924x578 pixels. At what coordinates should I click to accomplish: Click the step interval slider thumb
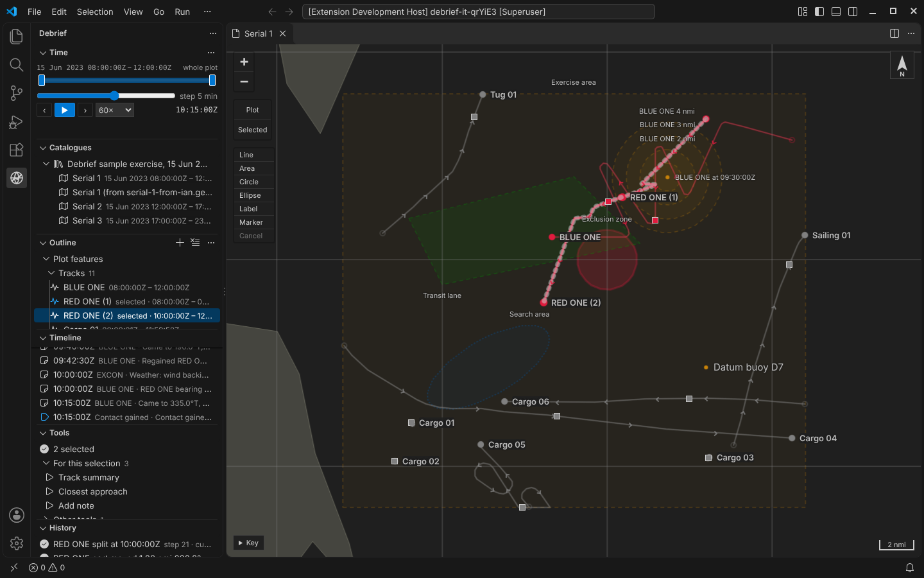tap(114, 96)
